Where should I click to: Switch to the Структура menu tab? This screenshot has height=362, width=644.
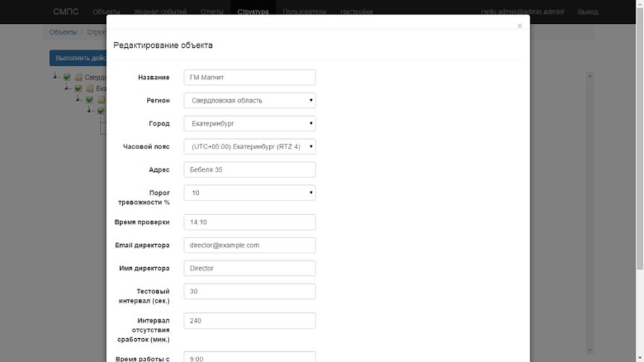pyautogui.click(x=253, y=12)
